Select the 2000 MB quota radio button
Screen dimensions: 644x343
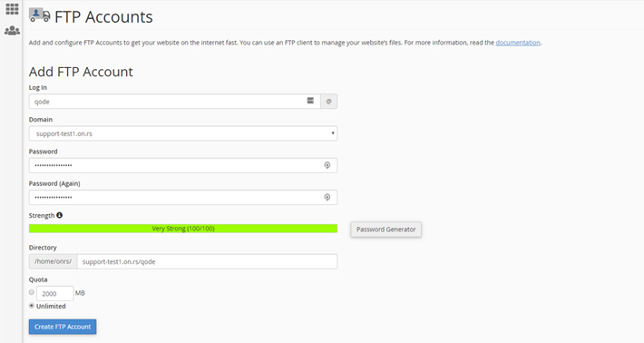[32, 292]
